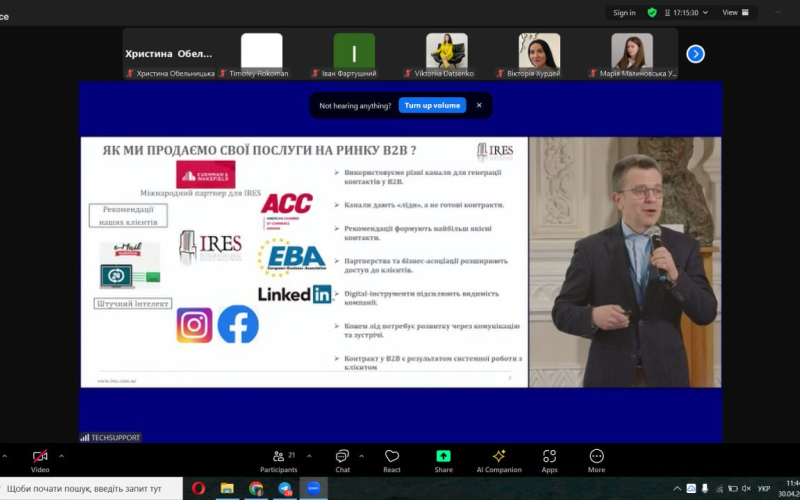Open the View layout menu
The image size is (800, 500).
[735, 13]
